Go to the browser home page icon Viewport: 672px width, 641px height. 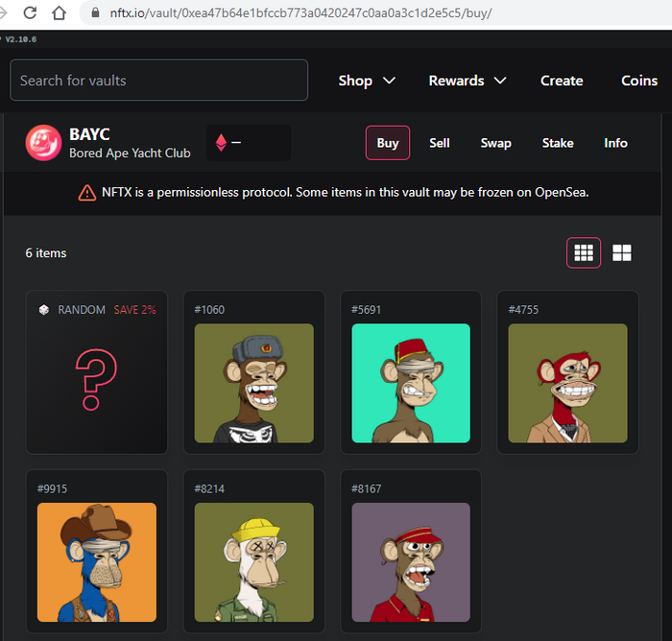(60, 12)
